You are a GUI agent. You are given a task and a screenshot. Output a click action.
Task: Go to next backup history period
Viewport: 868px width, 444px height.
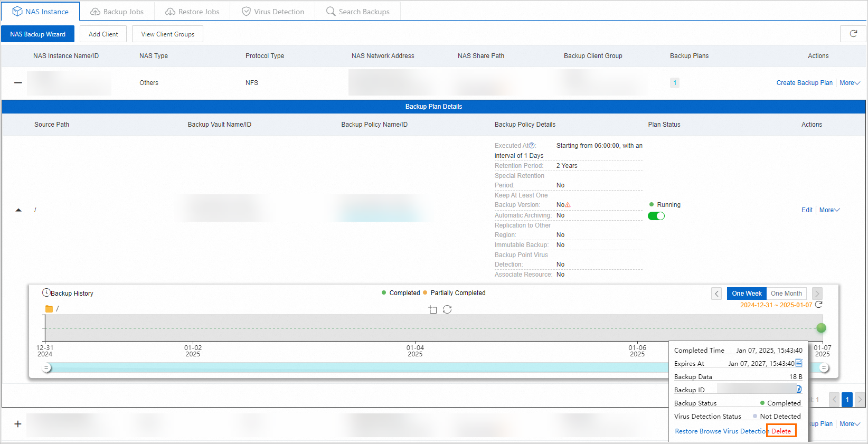click(817, 294)
